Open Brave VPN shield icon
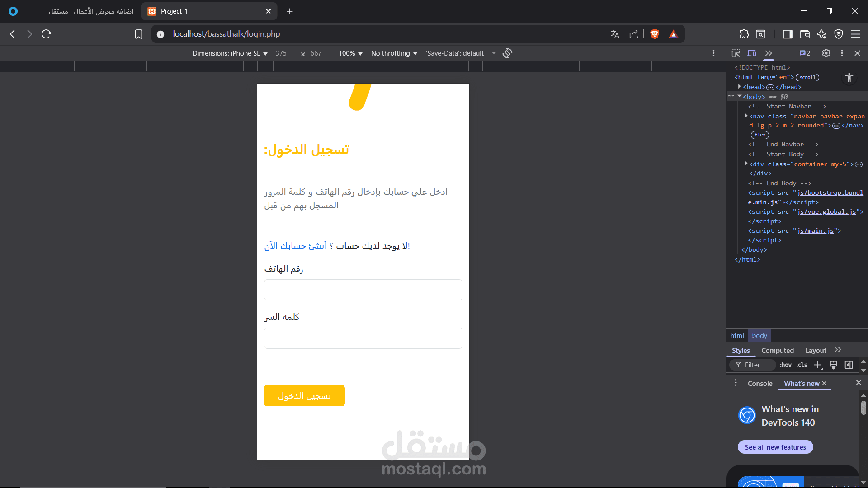This screenshot has width=868, height=488. pyautogui.click(x=839, y=34)
